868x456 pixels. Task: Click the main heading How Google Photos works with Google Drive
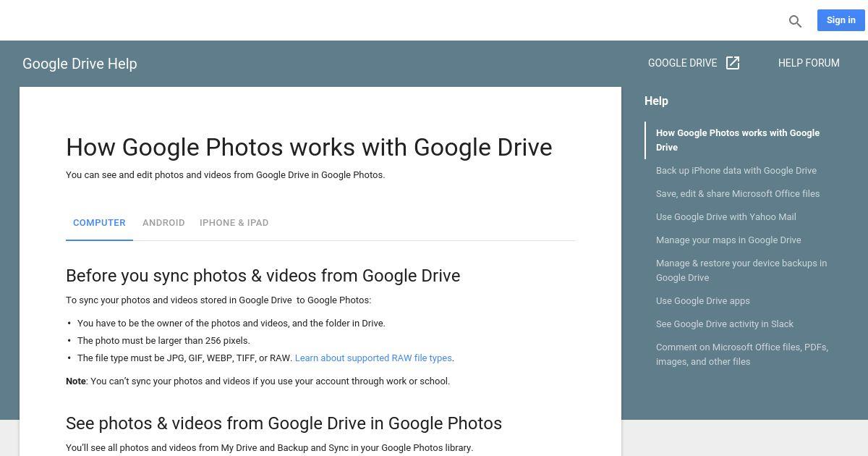[x=309, y=148]
